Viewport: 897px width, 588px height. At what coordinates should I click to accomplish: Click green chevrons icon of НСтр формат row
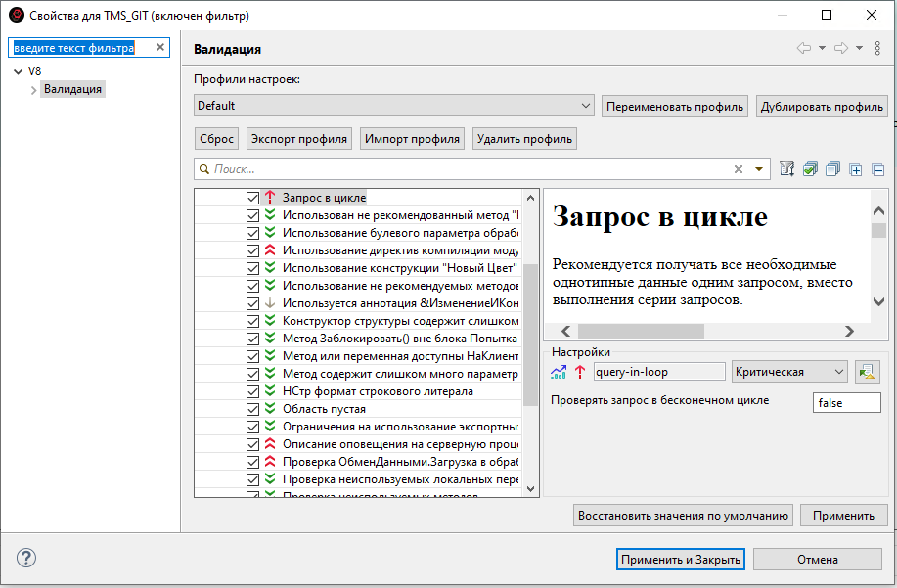270,390
